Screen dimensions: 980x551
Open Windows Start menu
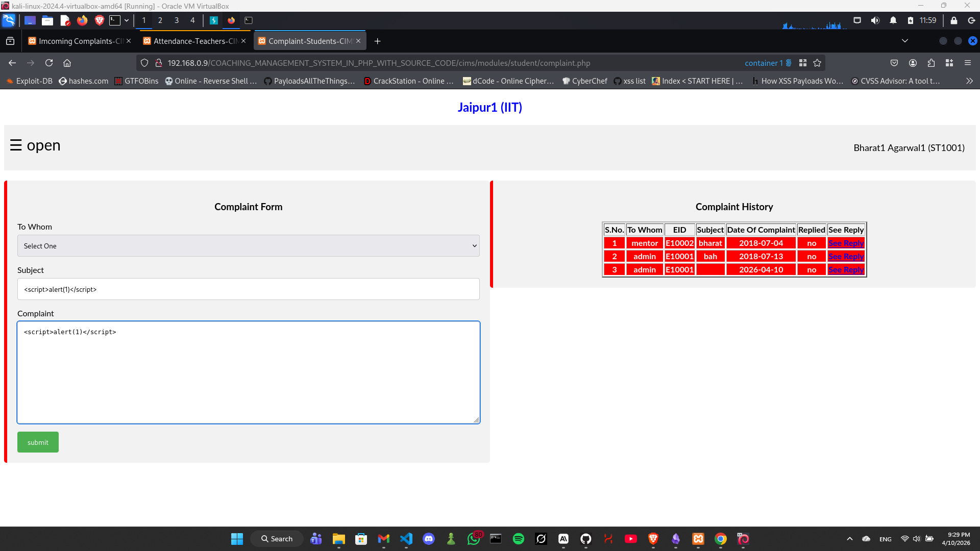(237, 539)
